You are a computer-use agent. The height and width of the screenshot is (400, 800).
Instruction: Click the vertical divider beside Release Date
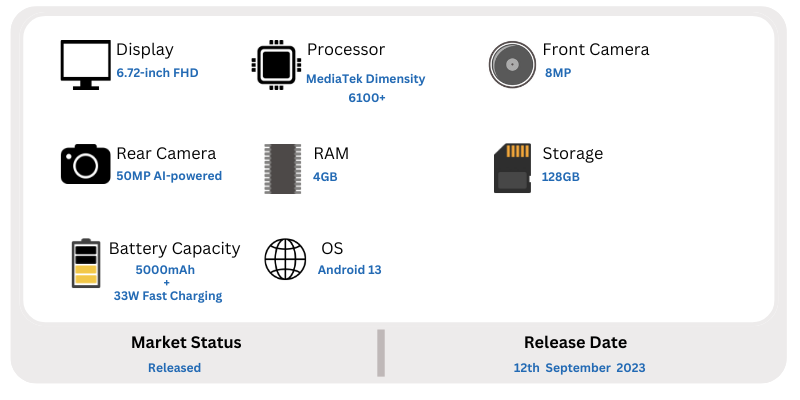[x=381, y=353]
